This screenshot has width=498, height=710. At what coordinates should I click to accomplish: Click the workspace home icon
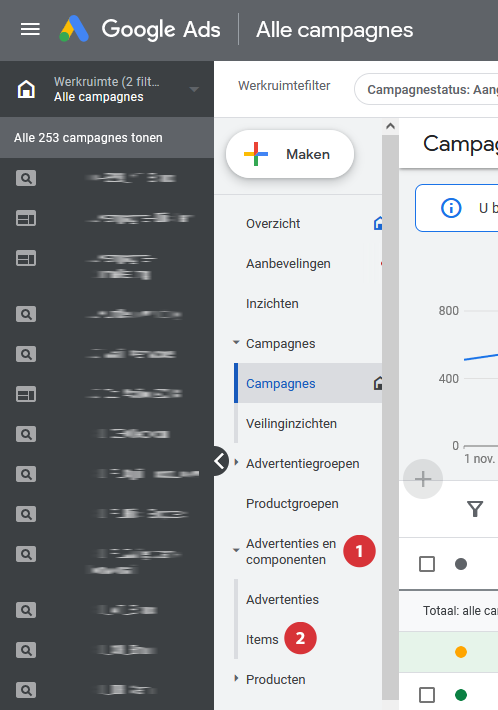pos(26,89)
